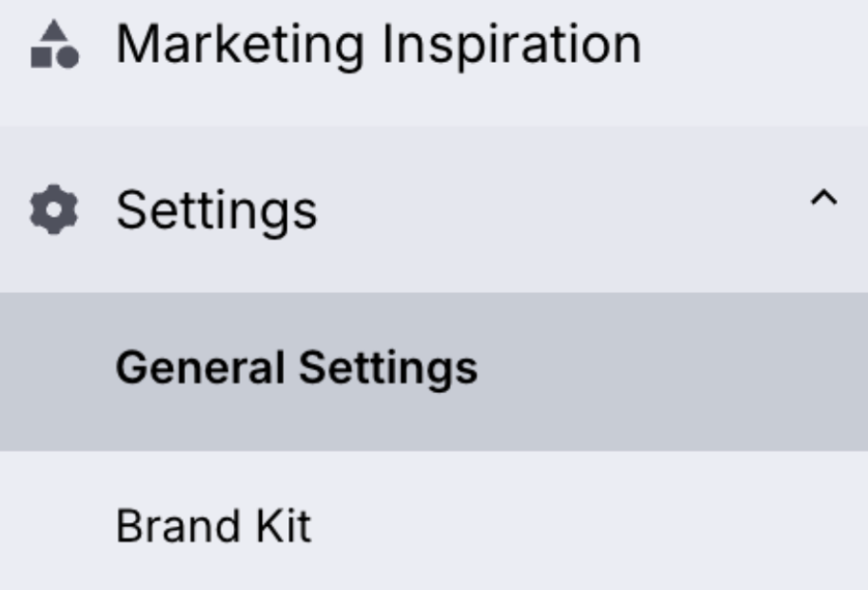This screenshot has height=590, width=868.
Task: Choose the Brand Kit entry below General Settings
Action: (x=213, y=525)
